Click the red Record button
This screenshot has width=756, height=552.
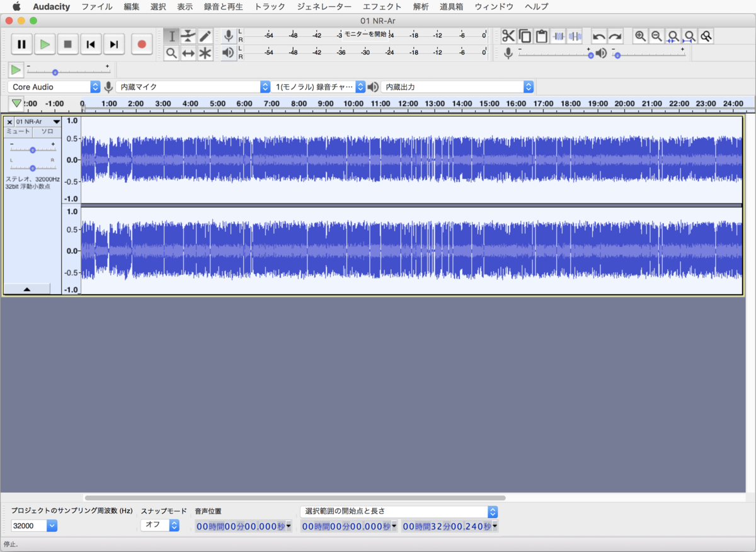coord(142,44)
